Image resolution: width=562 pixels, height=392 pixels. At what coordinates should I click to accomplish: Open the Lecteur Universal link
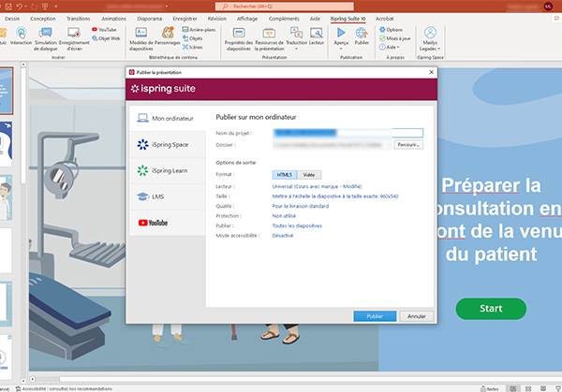(317, 186)
